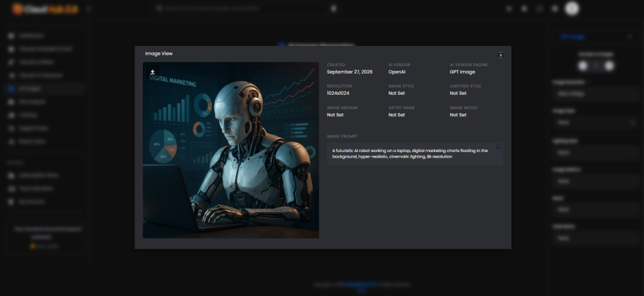Image resolution: width=644 pixels, height=296 pixels.
Task: Select the Not Set value under Lighting Style
Action: point(458,93)
